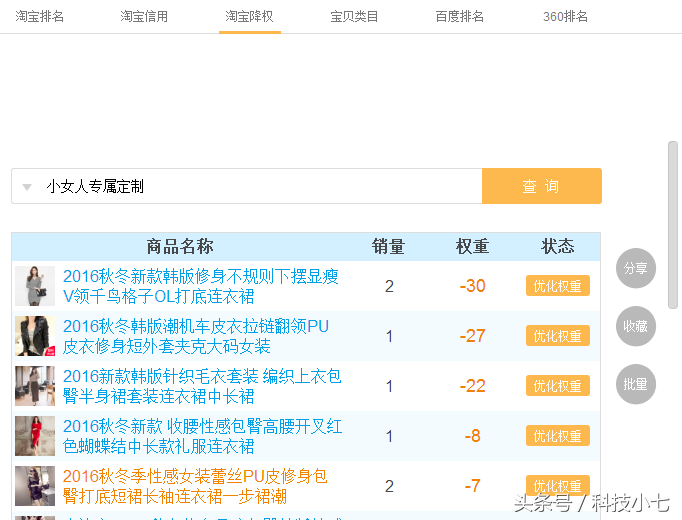Image resolution: width=682 pixels, height=520 pixels.
Task: Open thumbnail of 蕾丝PU皮 product
Action: pos(35,486)
